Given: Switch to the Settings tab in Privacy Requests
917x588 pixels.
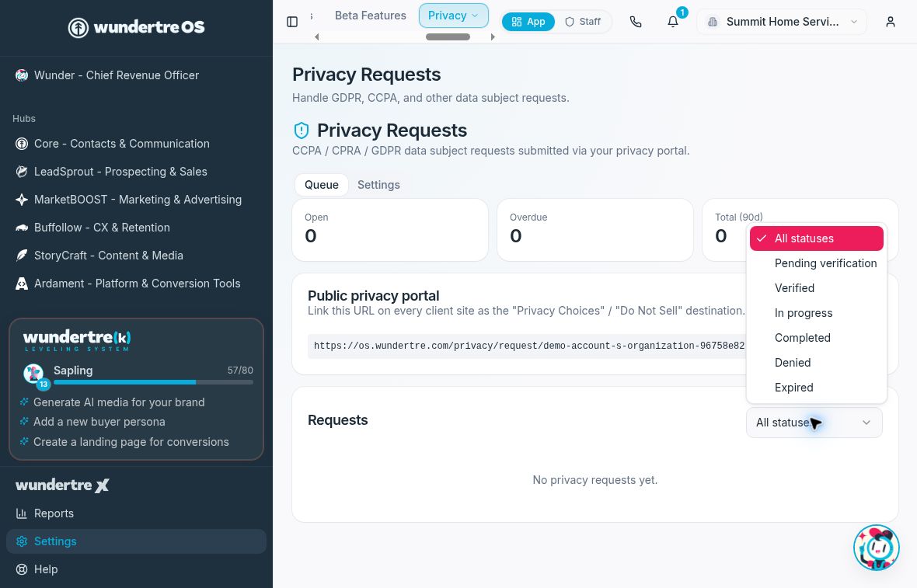Looking at the screenshot, I should [x=378, y=185].
